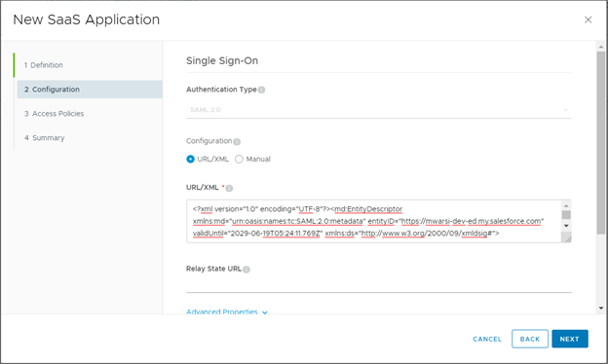Expand Advanced Properties section

[x=227, y=311]
